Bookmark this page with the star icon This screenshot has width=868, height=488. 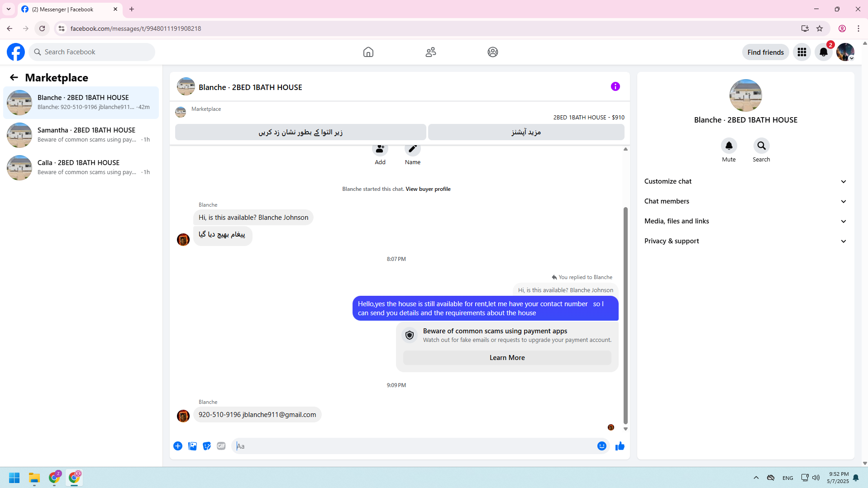[820, 28]
